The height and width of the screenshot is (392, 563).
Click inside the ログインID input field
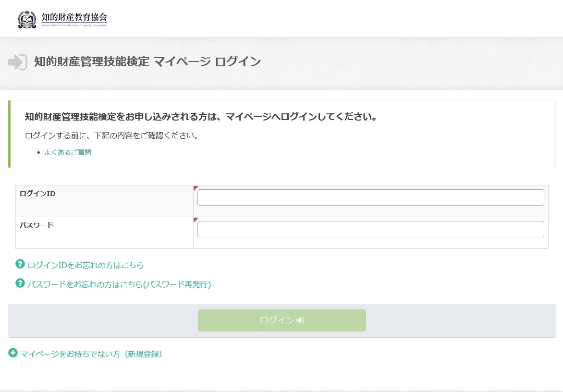point(370,197)
